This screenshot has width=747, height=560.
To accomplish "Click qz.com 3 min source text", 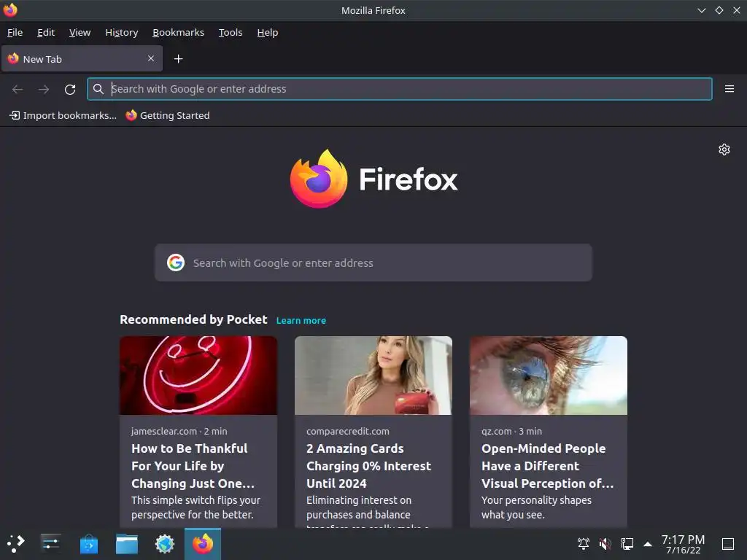I will 511,431.
